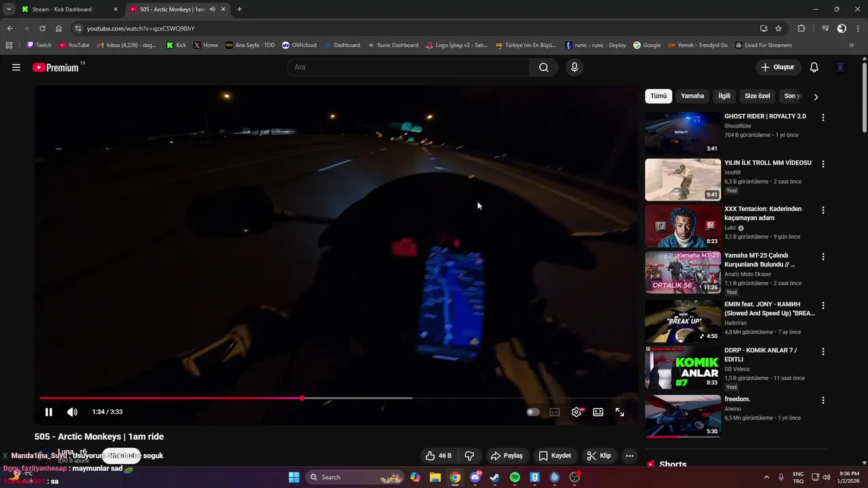Open the Windows Start menu

[294, 477]
